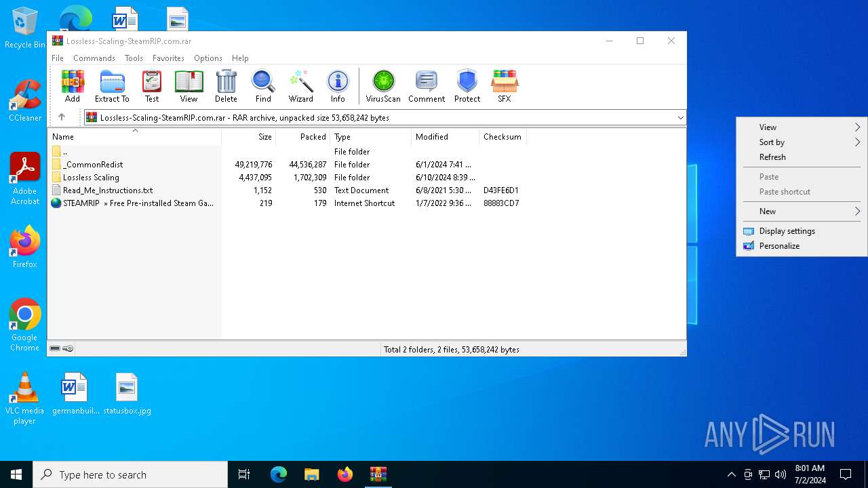Launch the Wizard wand tool
Screen dimensions: 868x488
[300, 86]
